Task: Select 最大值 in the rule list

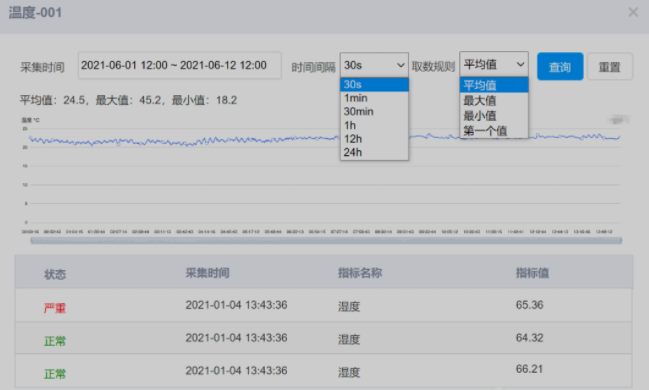Action: coord(494,101)
